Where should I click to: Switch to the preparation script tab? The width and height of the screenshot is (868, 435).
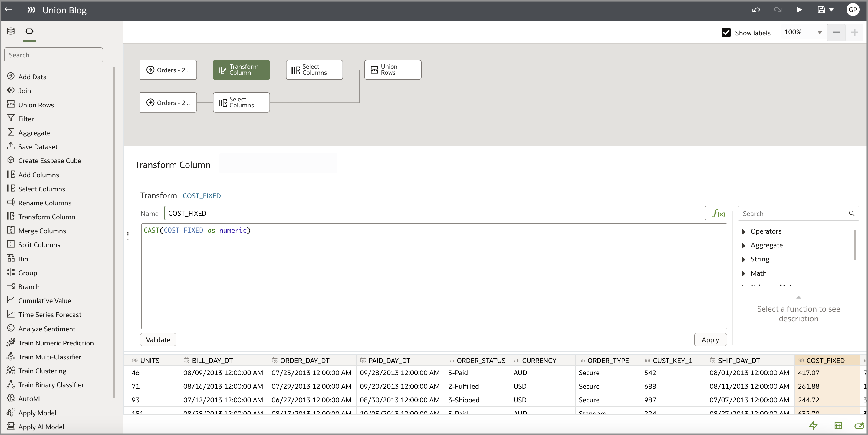[29, 31]
